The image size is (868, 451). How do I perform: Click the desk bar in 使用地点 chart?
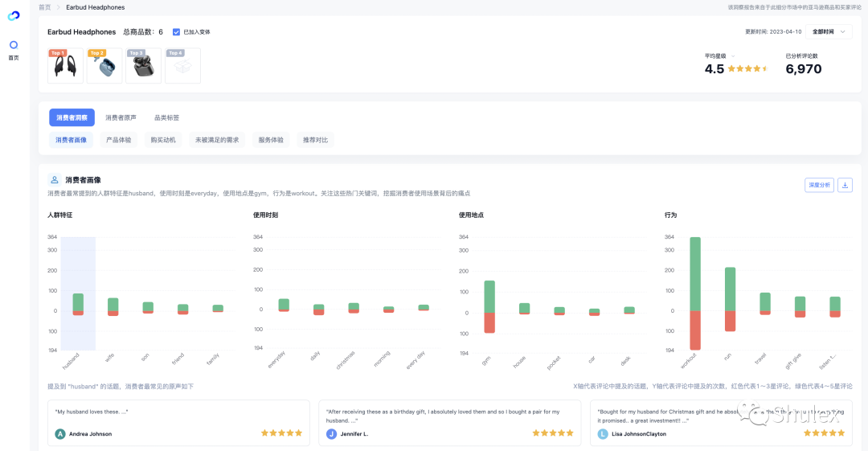(629, 310)
